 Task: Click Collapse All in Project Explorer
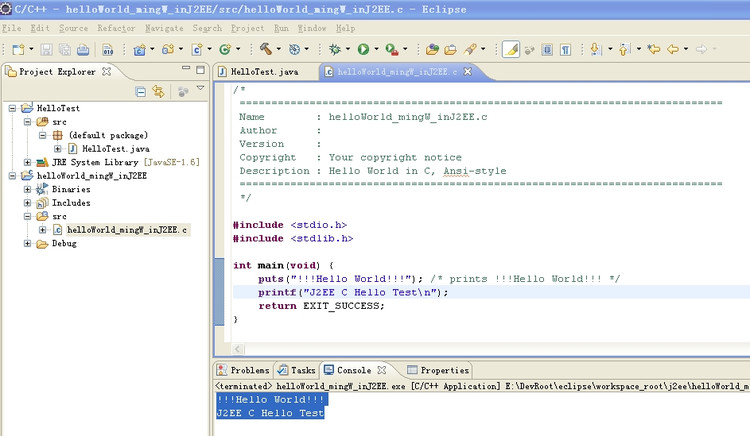141,92
